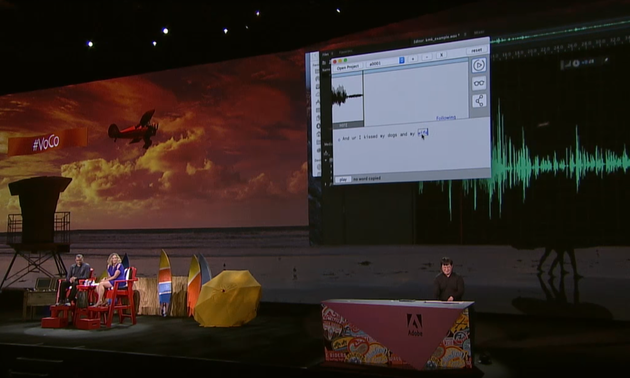Click the reset button
Screen dimensions: 630x378
(477, 50)
